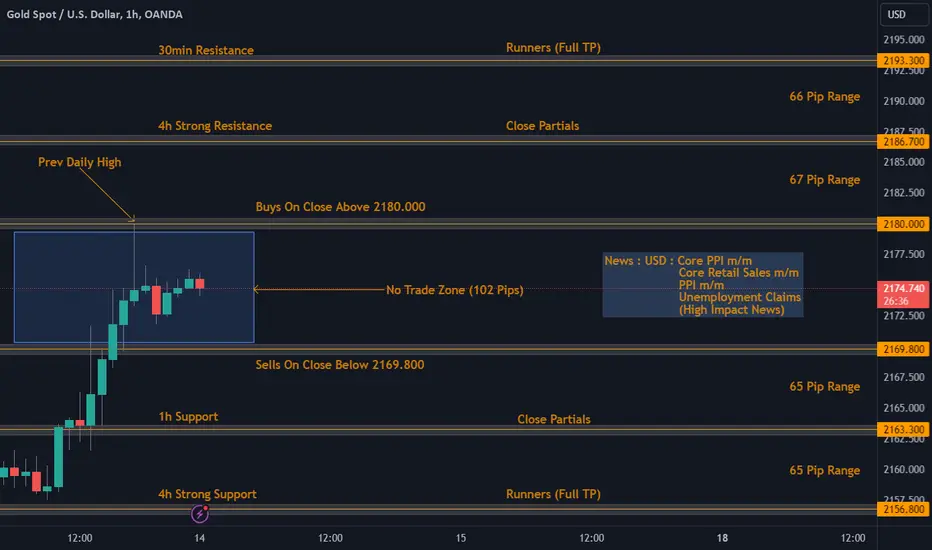Select the 2180.000 price label
Viewport: 932px width, 550px height.
(x=903, y=224)
